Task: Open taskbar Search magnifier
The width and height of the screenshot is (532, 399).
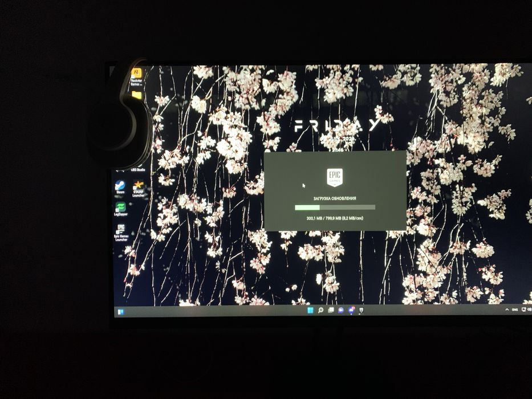Action: [320, 311]
